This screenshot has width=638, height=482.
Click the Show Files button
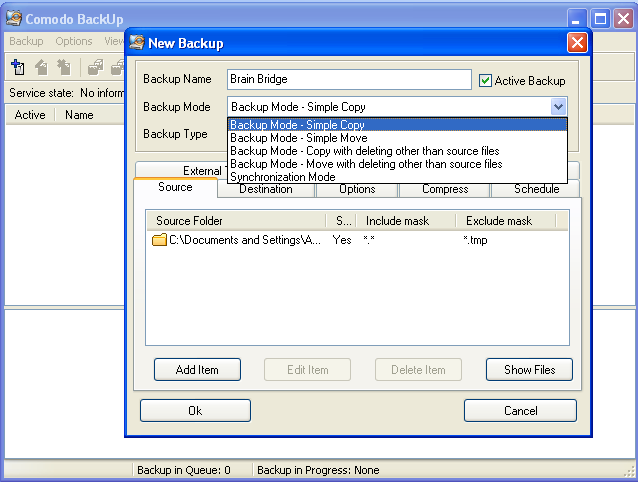point(529,369)
